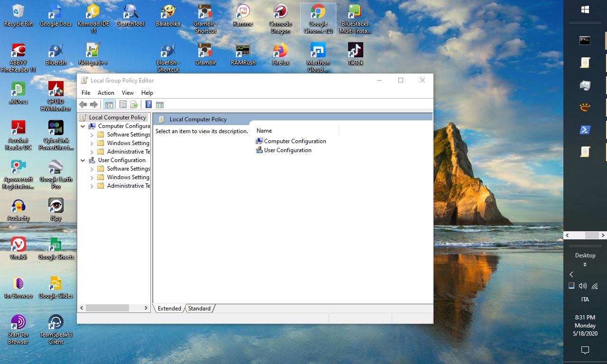The width and height of the screenshot is (607, 364).
Task: Select the SearchTool desktop icon
Action: point(130,16)
